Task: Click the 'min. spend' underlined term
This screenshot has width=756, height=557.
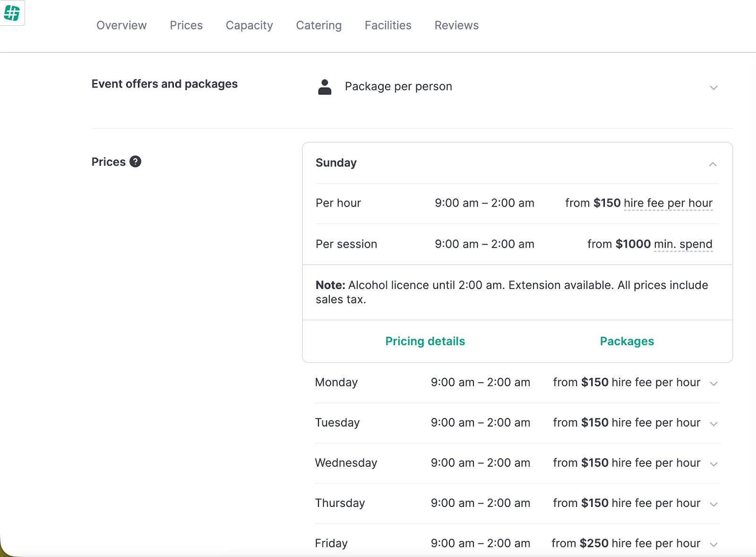Action: [683, 244]
